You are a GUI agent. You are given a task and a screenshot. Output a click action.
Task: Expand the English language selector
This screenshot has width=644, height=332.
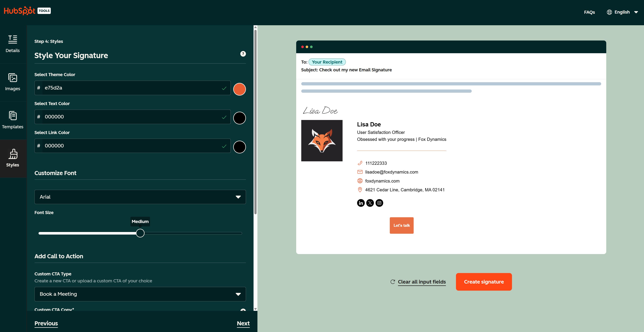[x=623, y=12]
